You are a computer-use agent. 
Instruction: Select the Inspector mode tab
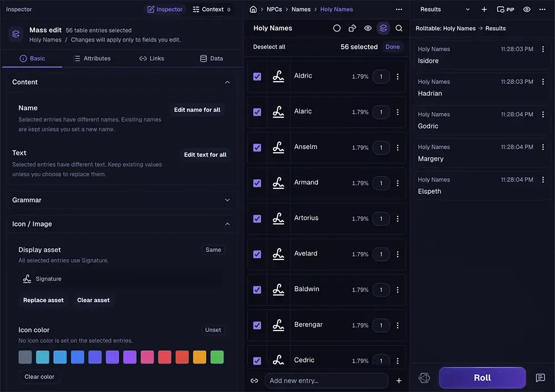tap(165, 9)
